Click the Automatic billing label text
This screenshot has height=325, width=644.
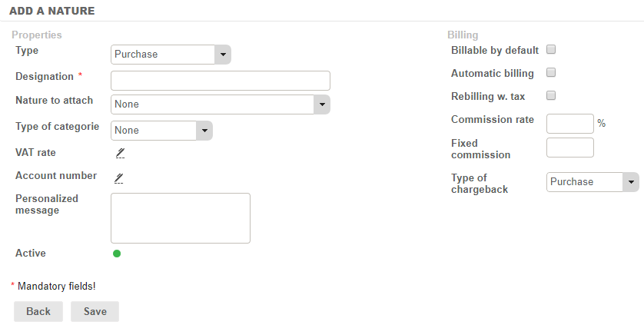pyautogui.click(x=492, y=74)
